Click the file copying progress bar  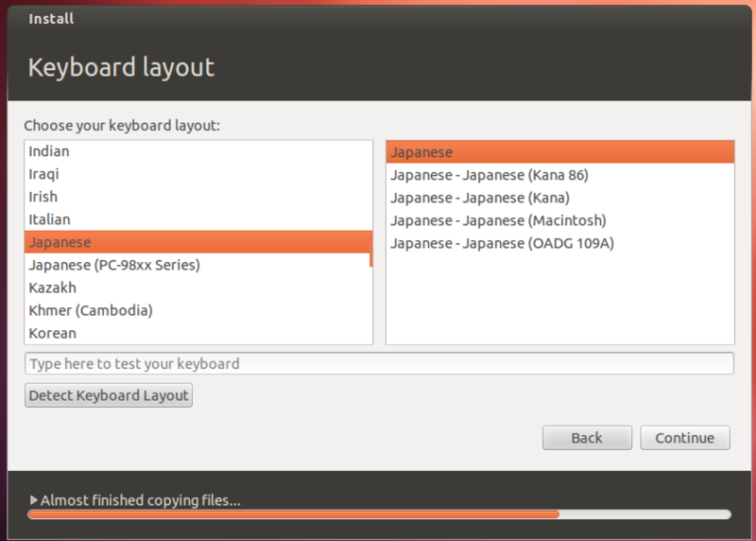coord(380,515)
